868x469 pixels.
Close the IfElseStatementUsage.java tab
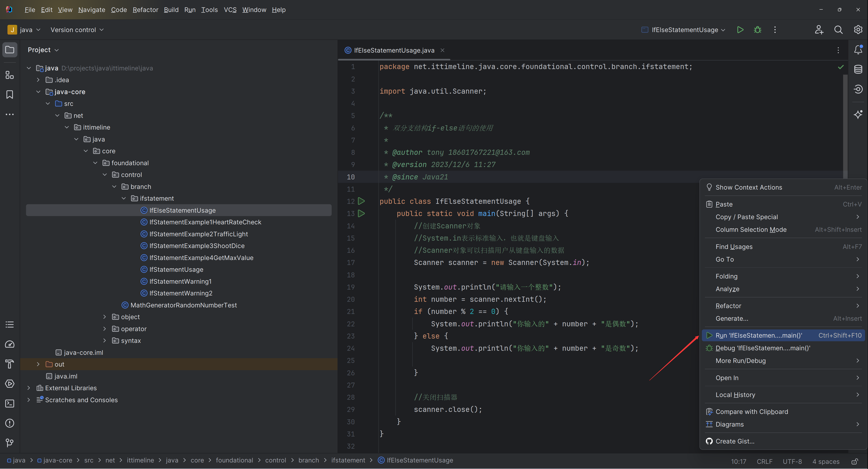(442, 50)
